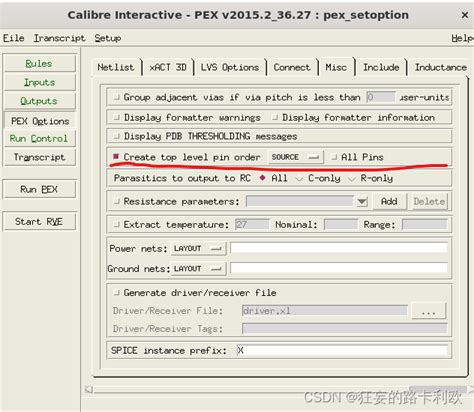Image resolution: width=474 pixels, height=412 pixels.
Task: Switch to the LVS Options tab
Action: [230, 67]
